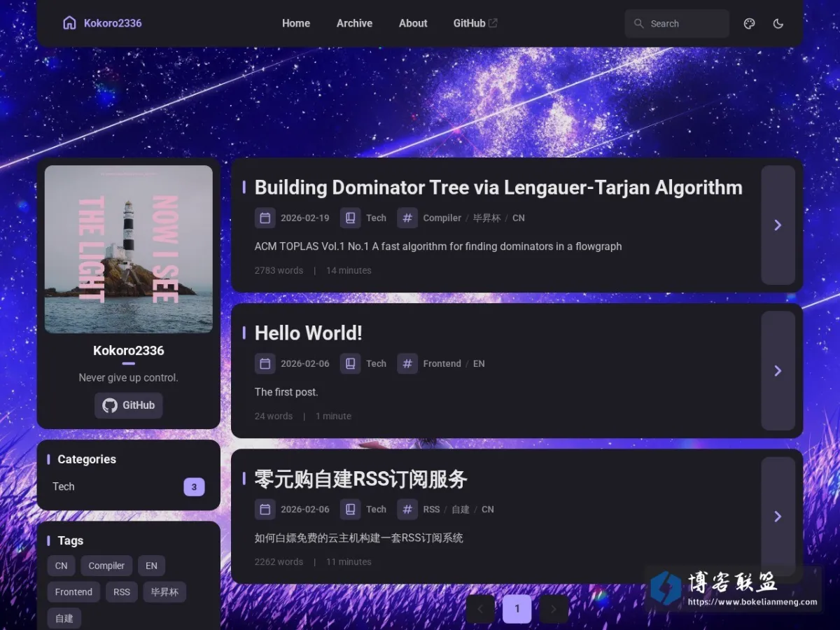Open the About navigation item

[x=413, y=23]
